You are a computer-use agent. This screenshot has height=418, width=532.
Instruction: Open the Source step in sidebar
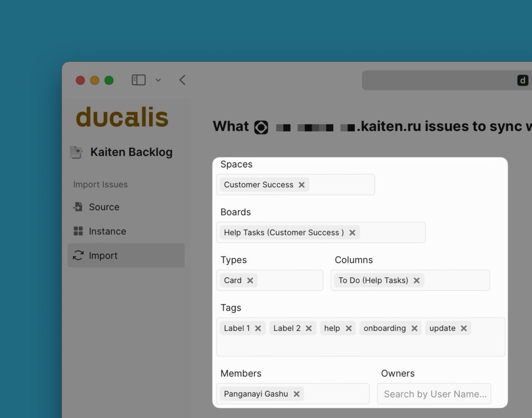point(104,207)
